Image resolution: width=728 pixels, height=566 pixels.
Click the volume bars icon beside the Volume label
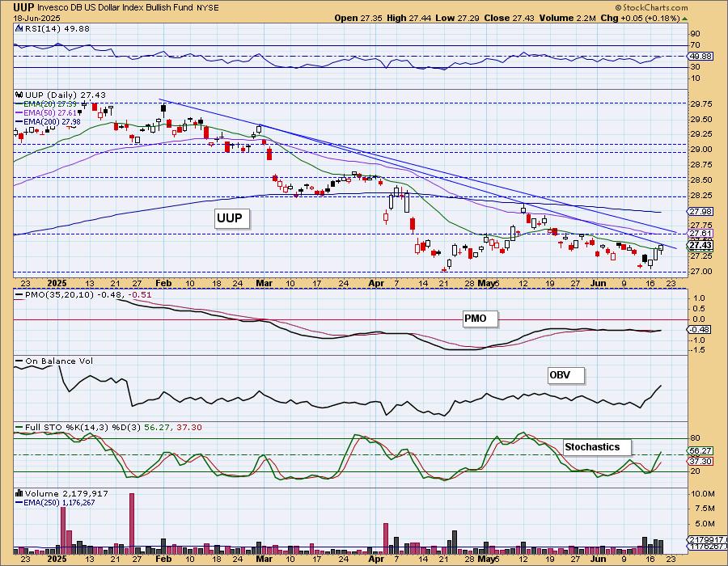pos(19,493)
